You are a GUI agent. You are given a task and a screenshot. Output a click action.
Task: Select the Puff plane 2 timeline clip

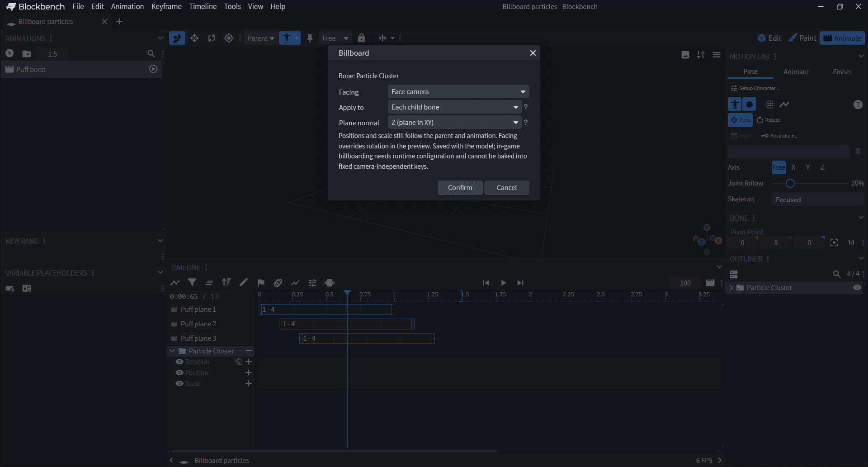[x=347, y=324]
